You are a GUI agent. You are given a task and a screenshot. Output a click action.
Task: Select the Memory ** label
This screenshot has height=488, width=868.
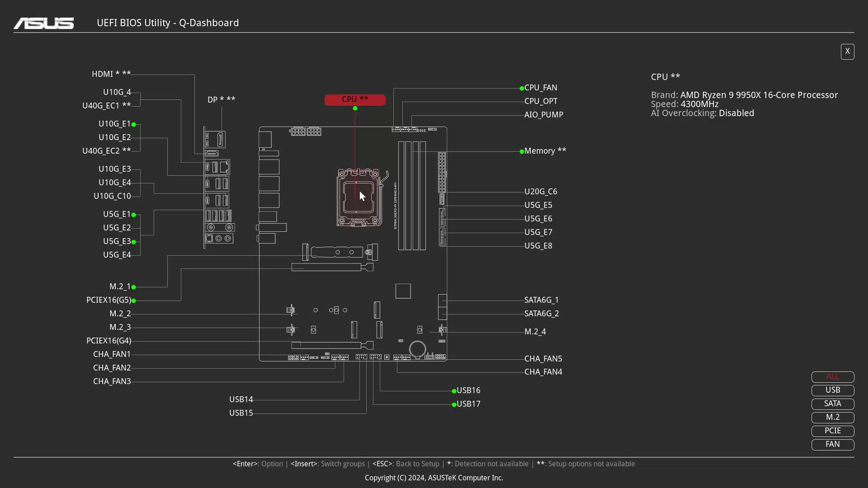click(x=545, y=151)
